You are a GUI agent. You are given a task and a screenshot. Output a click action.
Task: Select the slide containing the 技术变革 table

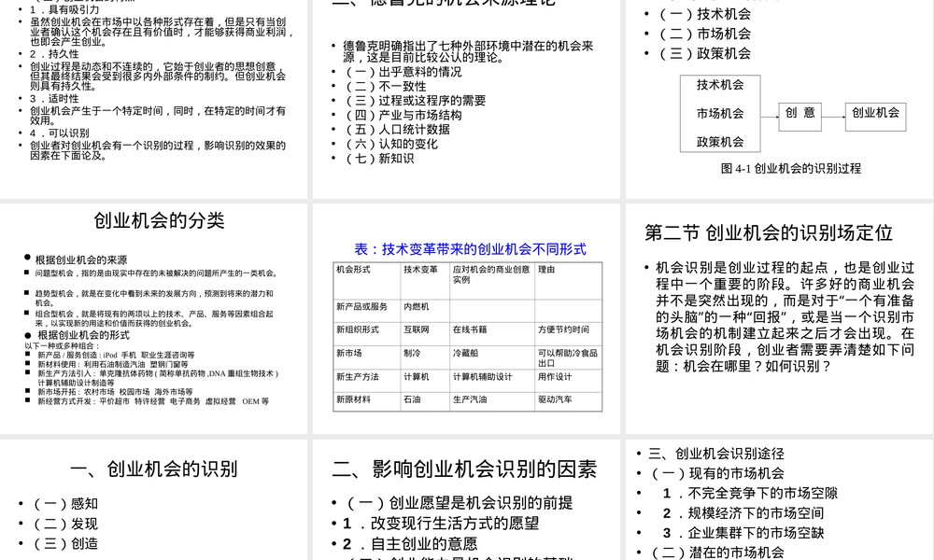point(466,318)
